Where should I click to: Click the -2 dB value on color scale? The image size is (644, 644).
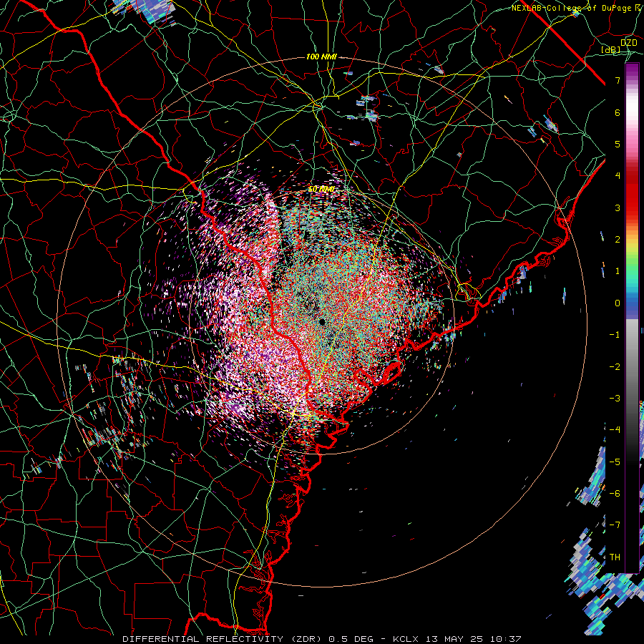coord(615,367)
